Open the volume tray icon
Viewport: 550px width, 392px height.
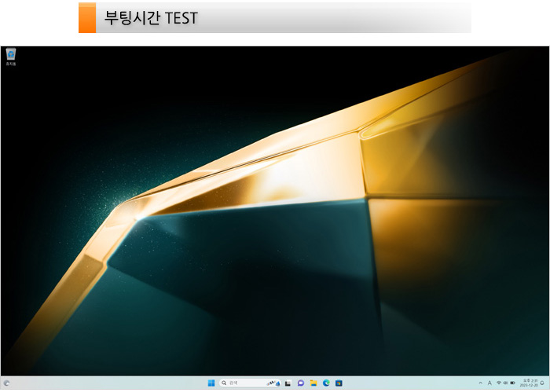coord(505,383)
